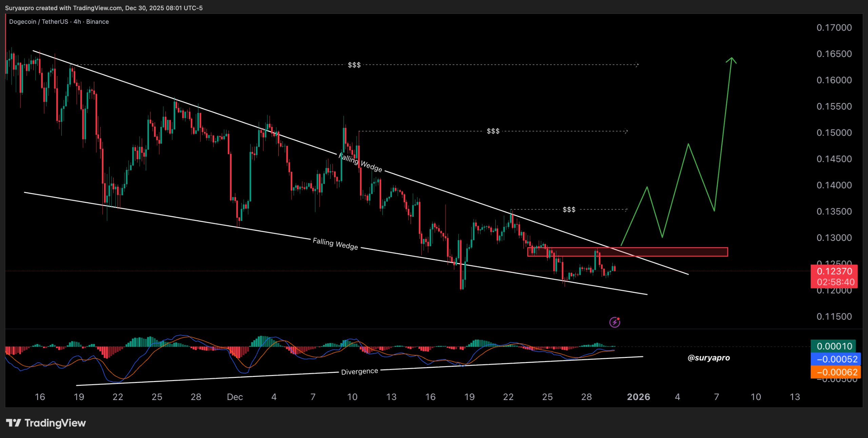Click the Binance exchange name in legend

97,21
